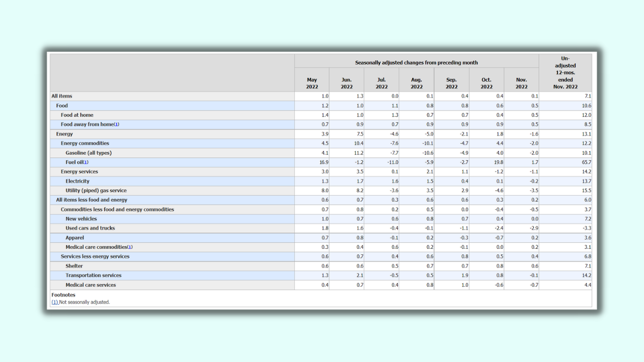Select the 'Food at home' row label
644x362 pixels.
click(77, 115)
